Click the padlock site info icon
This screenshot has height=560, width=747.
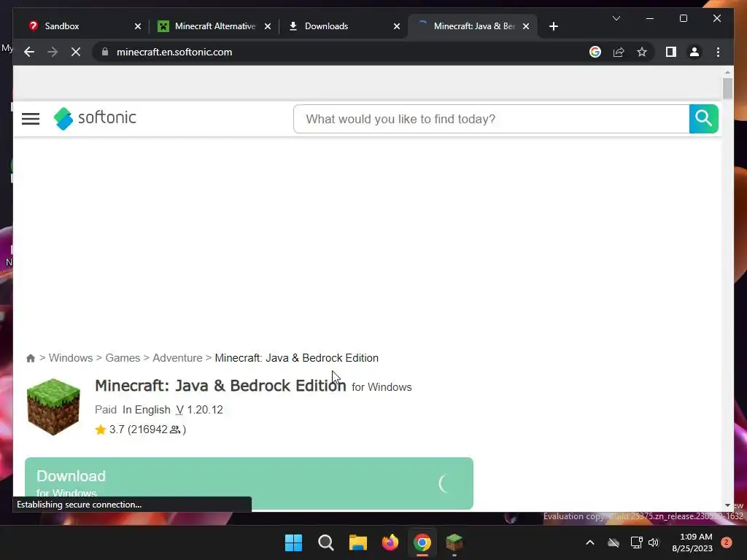[x=105, y=52]
